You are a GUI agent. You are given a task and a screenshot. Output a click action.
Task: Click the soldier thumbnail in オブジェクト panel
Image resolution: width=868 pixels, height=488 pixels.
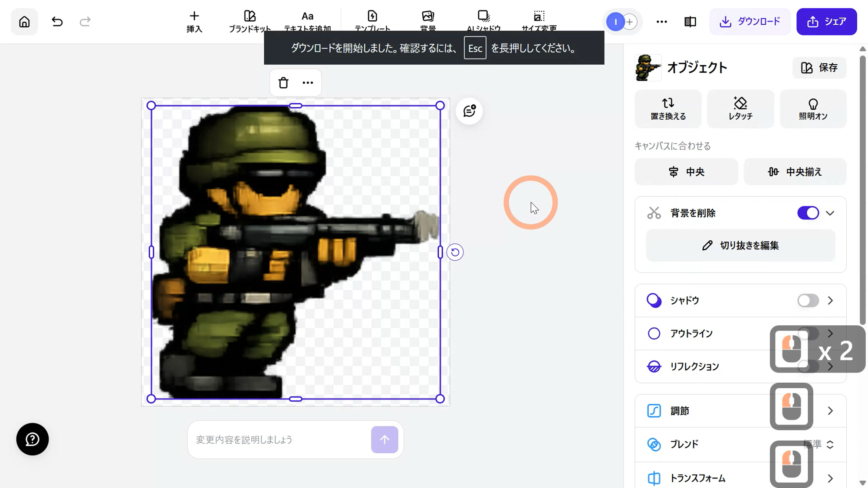648,68
